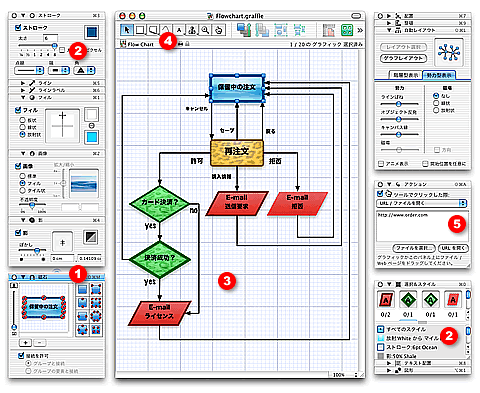Click the gradient center crosshair control
Screen dimensions: 480x393
point(62,125)
